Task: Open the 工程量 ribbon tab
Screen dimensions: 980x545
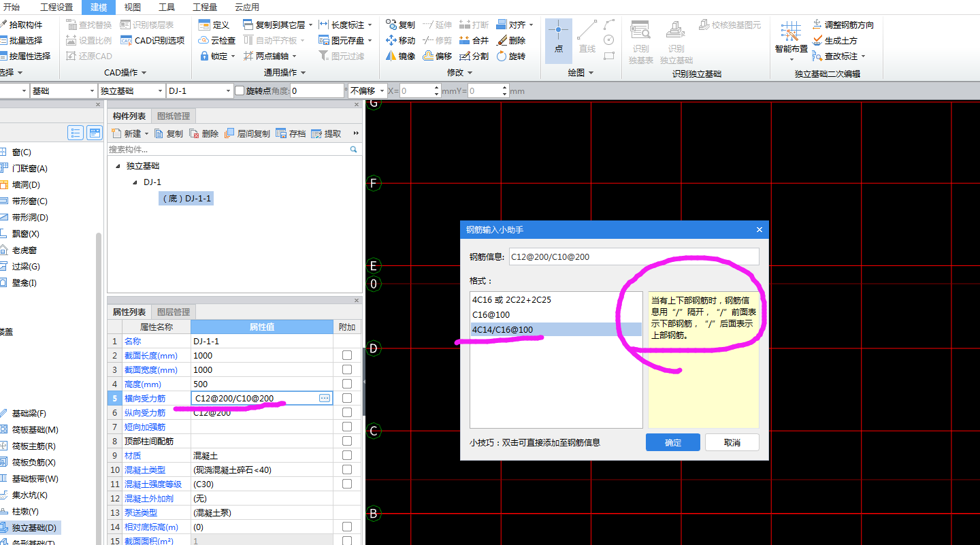Action: (204, 7)
